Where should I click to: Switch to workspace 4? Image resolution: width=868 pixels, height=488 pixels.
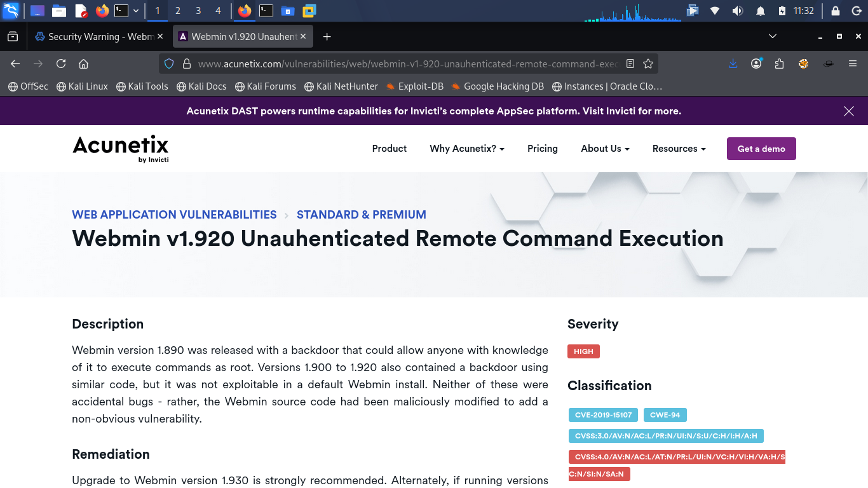219,11
